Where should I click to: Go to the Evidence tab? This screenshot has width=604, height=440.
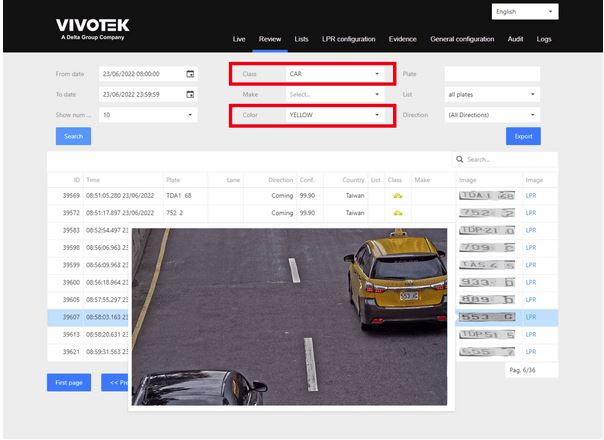coord(403,39)
